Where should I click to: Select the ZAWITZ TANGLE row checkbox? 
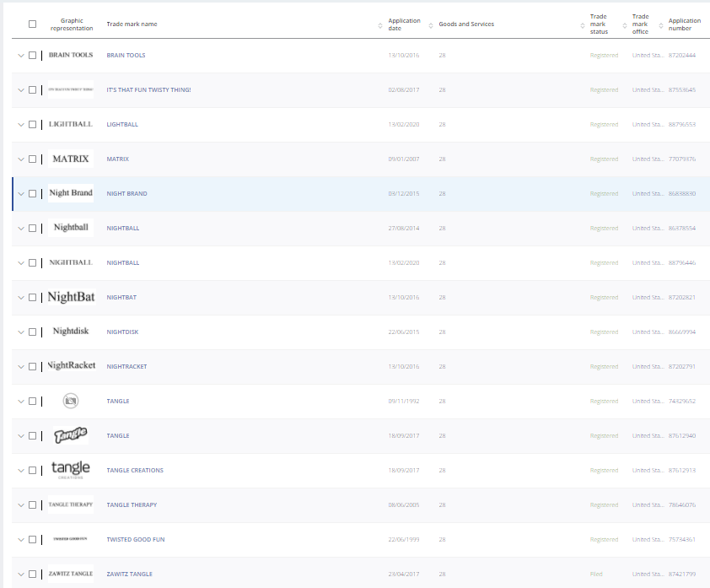click(x=33, y=574)
